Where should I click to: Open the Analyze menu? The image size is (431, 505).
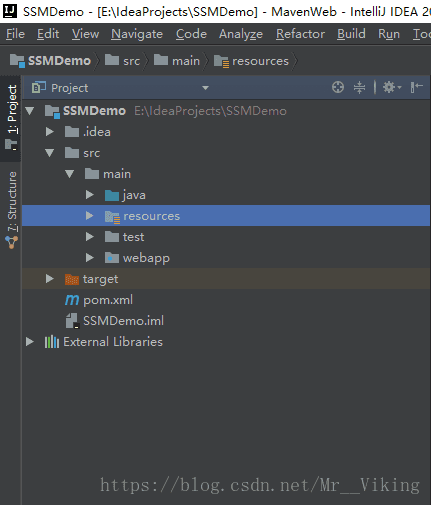coord(241,34)
